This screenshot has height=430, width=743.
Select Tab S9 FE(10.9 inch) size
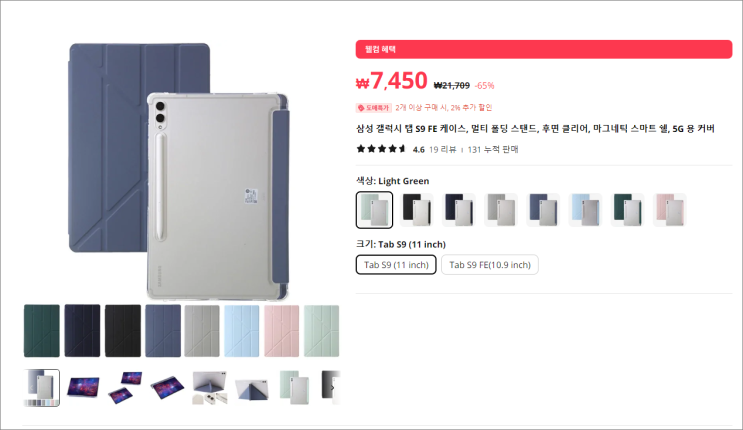tap(489, 265)
